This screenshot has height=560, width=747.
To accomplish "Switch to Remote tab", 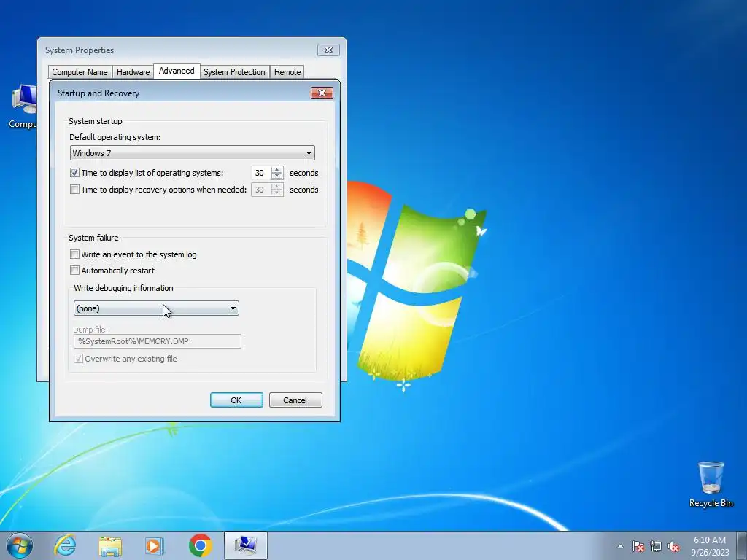I will [x=287, y=72].
